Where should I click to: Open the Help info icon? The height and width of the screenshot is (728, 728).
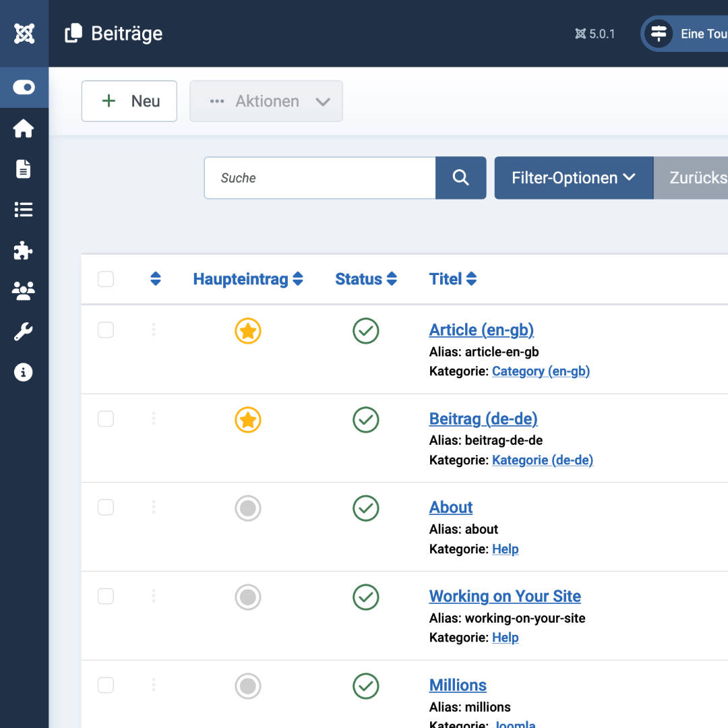click(23, 372)
